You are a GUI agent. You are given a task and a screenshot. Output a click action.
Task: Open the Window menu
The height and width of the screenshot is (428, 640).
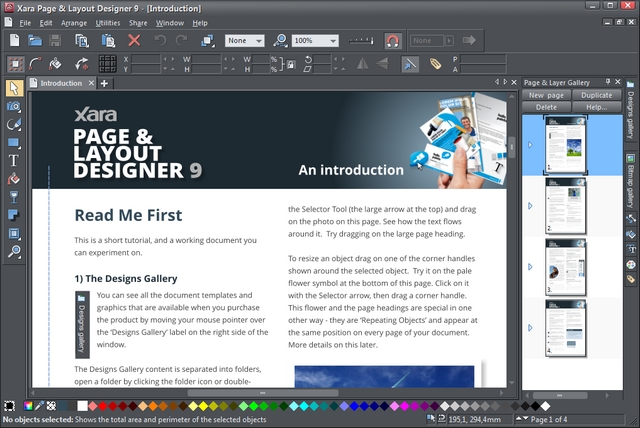[x=170, y=23]
